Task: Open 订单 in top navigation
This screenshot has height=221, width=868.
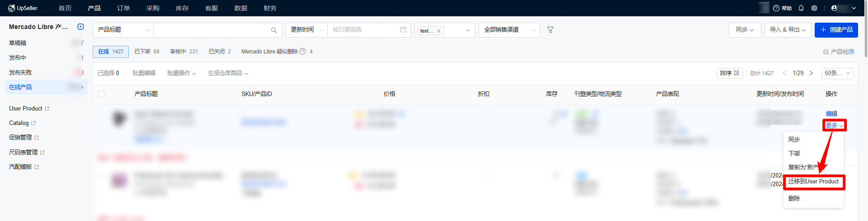Action: coord(123,8)
